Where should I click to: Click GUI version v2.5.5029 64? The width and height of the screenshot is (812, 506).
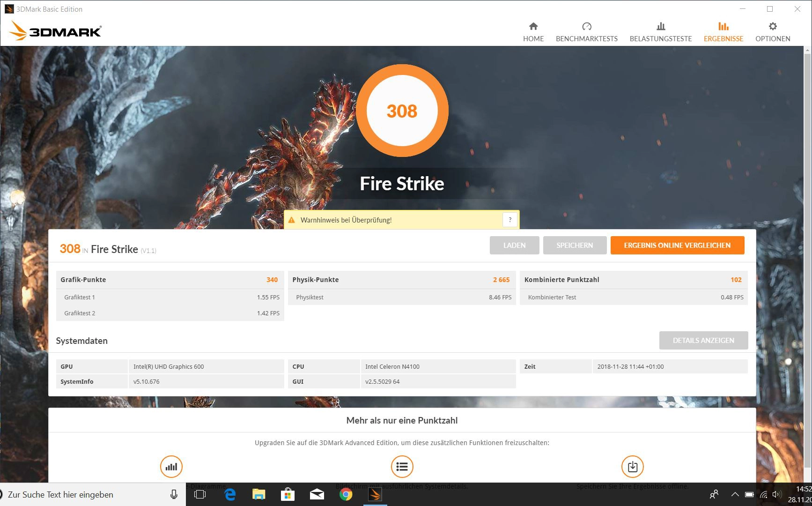click(382, 381)
